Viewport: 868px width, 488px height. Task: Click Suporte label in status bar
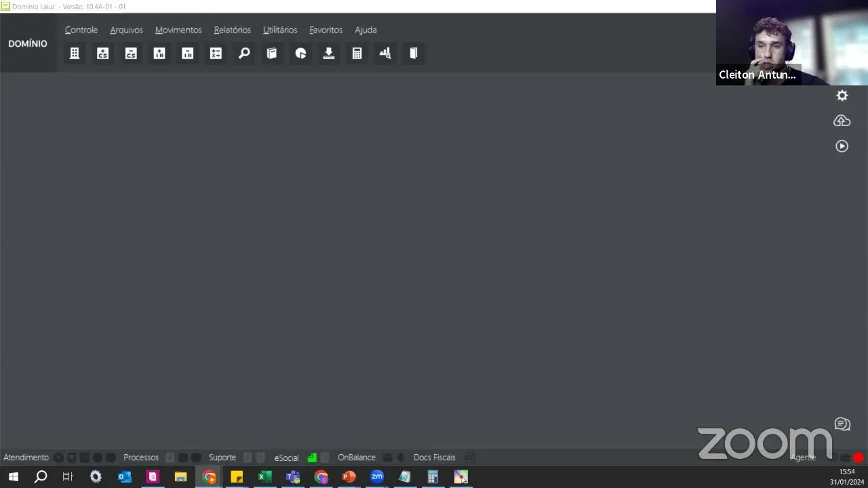pyautogui.click(x=222, y=457)
